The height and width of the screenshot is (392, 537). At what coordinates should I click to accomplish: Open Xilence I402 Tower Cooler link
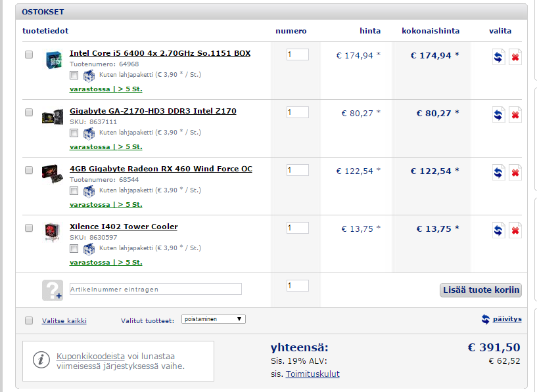click(x=124, y=227)
